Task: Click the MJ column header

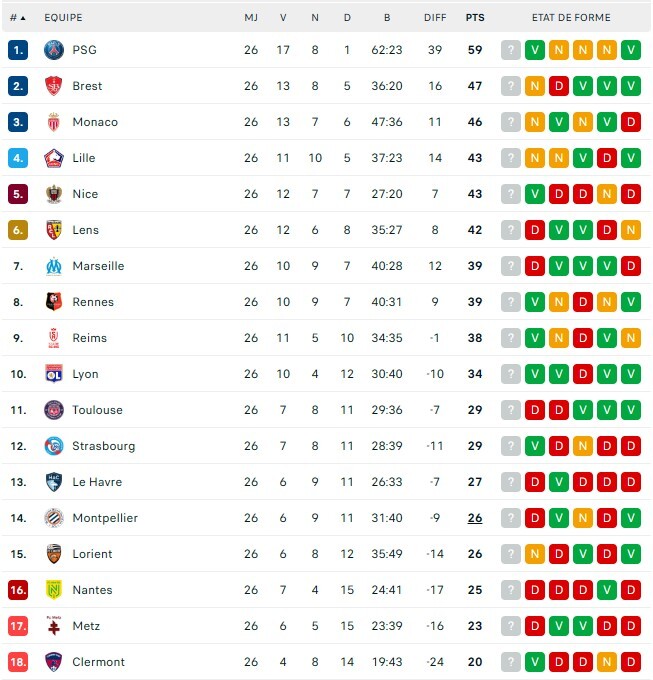Action: click(251, 18)
